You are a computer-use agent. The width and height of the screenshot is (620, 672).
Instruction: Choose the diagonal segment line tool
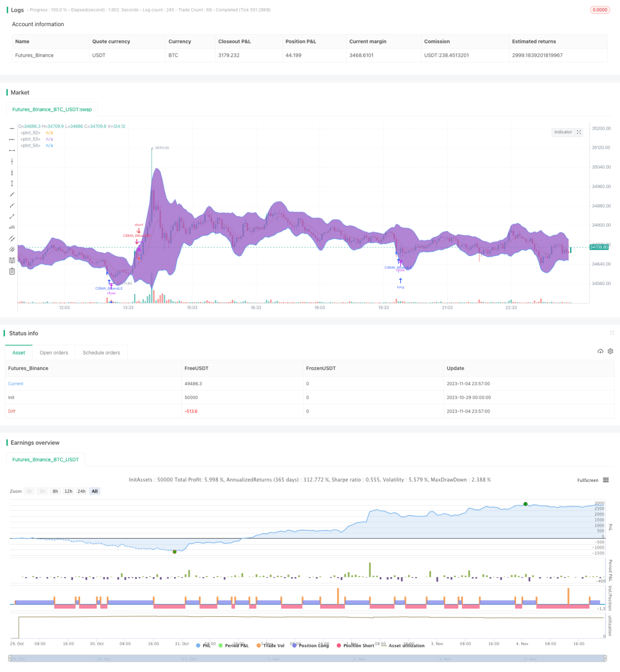tap(12, 216)
